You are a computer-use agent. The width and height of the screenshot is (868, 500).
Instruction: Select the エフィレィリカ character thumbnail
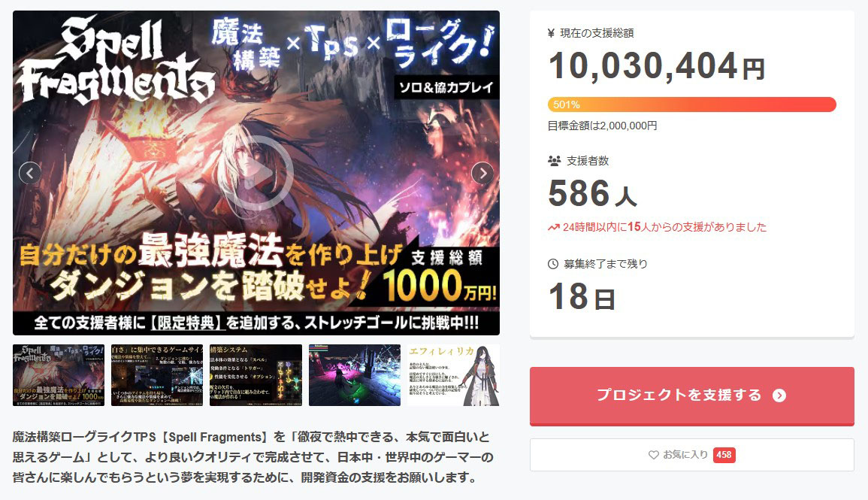[453, 375]
